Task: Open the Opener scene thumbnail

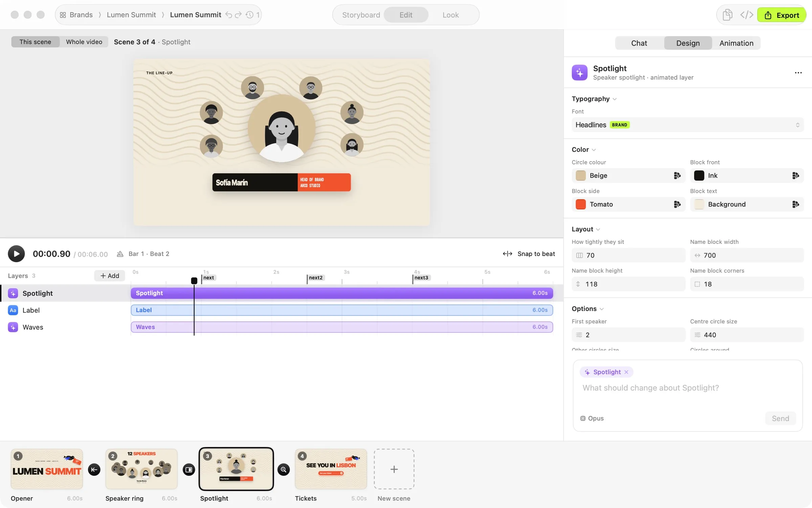Action: [x=47, y=469]
